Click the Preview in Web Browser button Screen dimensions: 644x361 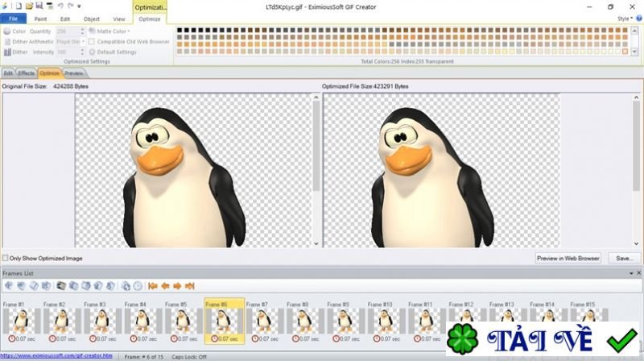(x=568, y=258)
